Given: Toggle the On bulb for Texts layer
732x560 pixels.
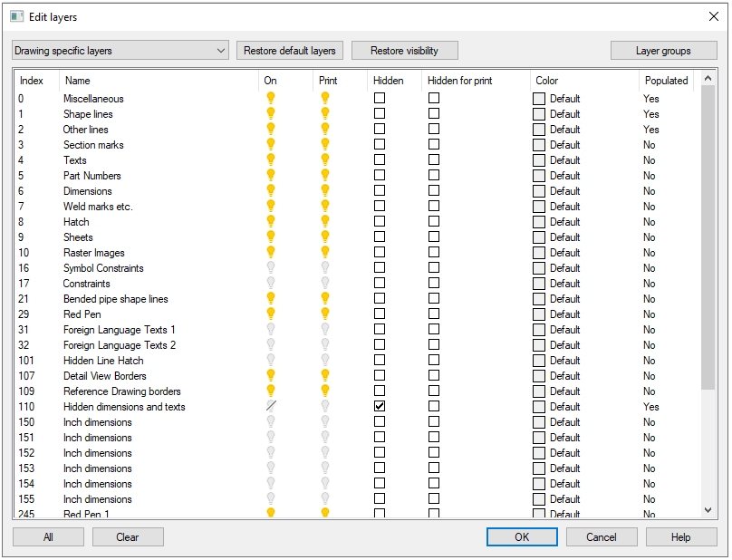Looking at the screenshot, I should (x=271, y=159).
